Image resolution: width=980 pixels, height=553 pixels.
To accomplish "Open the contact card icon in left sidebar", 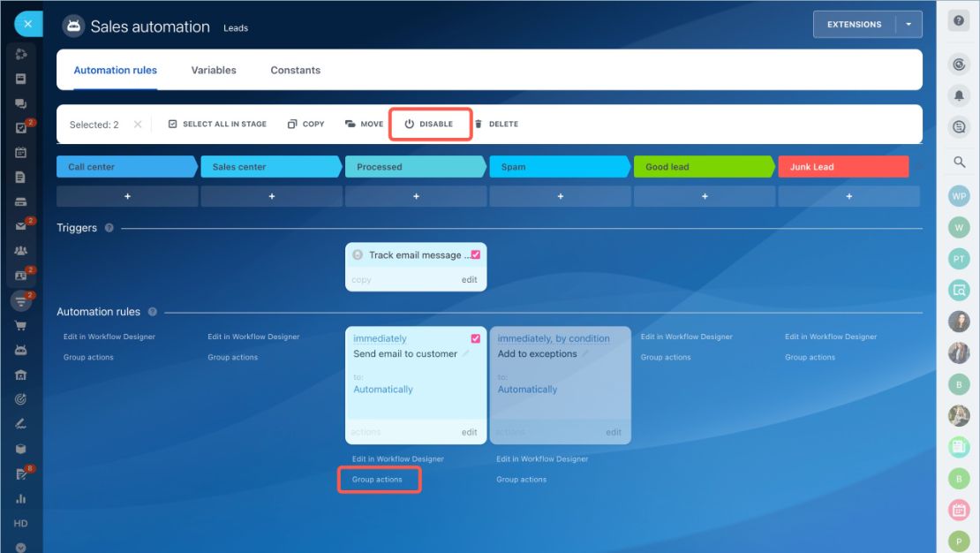I will [20, 276].
